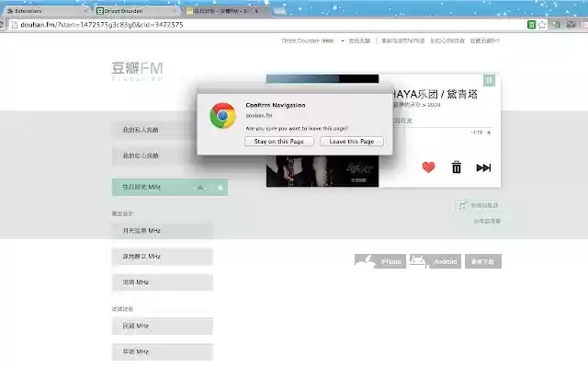
Task: Trash the current song
Action: click(x=457, y=167)
